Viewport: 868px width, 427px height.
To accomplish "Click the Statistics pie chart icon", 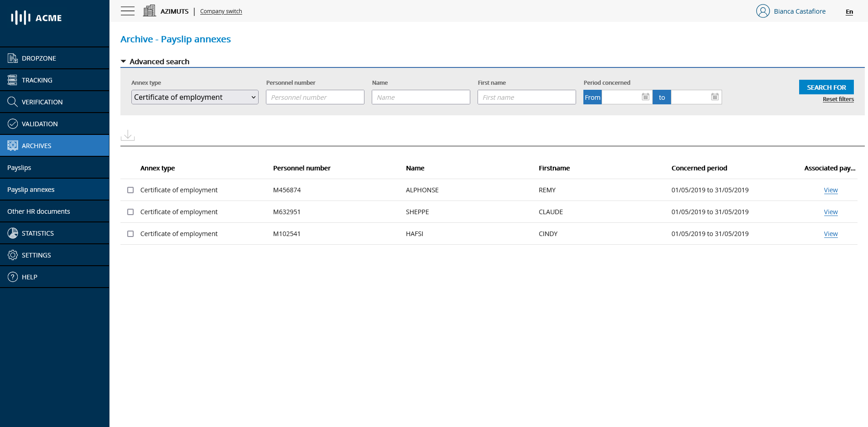I will (13, 233).
